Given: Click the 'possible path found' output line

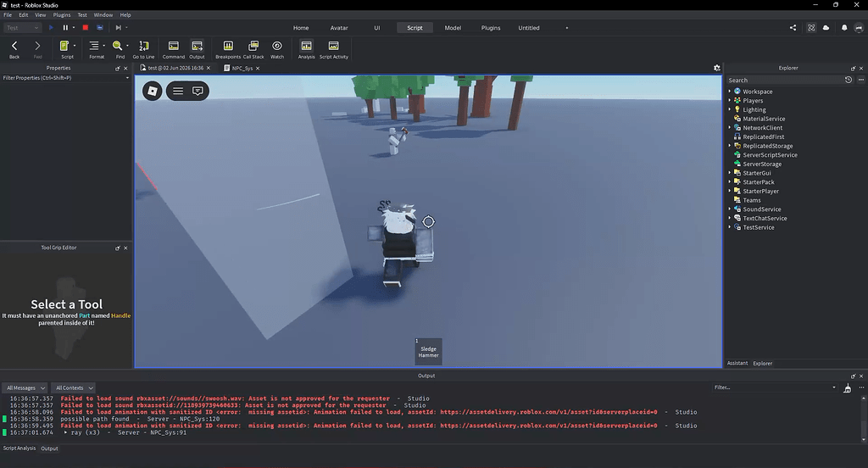Looking at the screenshot, I should pyautogui.click(x=140, y=419).
